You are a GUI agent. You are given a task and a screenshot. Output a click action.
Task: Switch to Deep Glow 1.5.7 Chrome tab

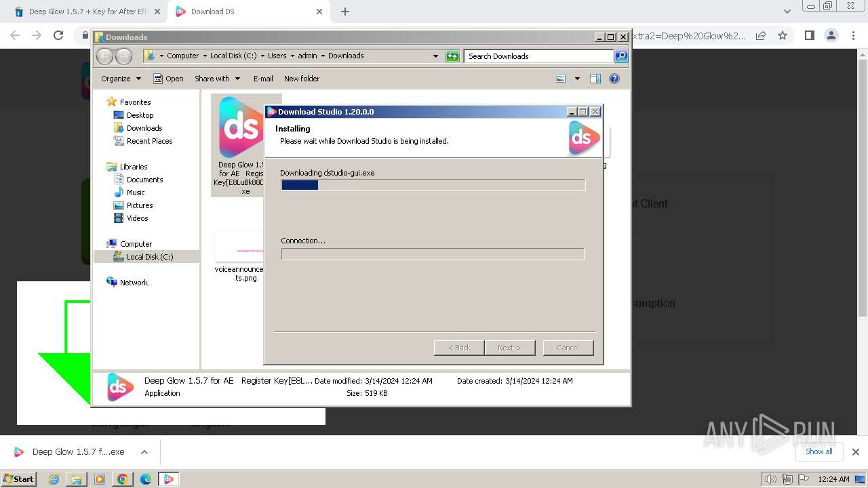tap(88, 12)
